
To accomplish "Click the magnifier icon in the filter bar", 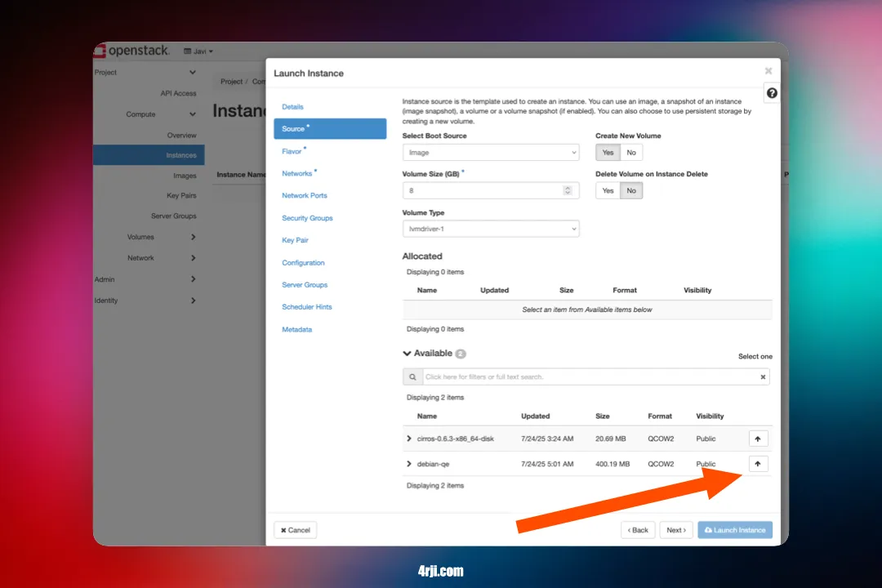I will click(x=412, y=376).
